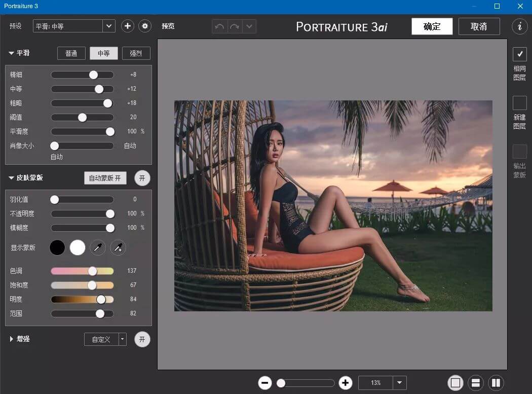Image resolution: width=532 pixels, height=394 pixels.
Task: Enable the new layer checkbox
Action: 519,103
